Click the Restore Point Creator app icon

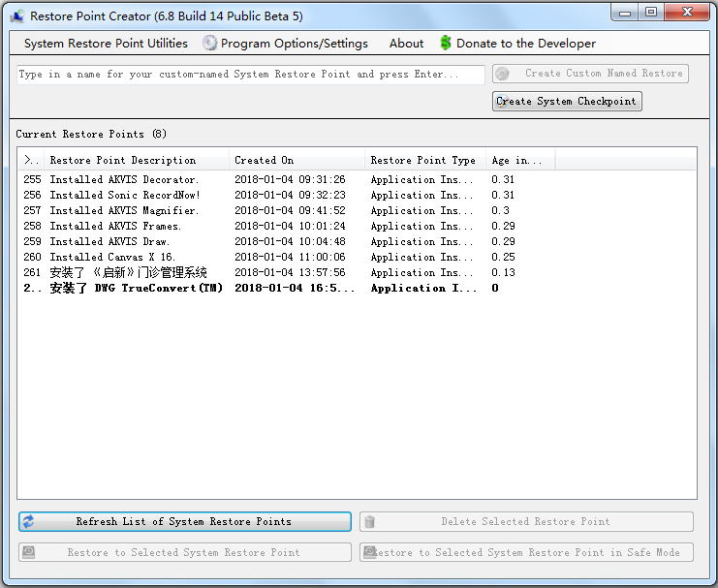pyautogui.click(x=16, y=16)
